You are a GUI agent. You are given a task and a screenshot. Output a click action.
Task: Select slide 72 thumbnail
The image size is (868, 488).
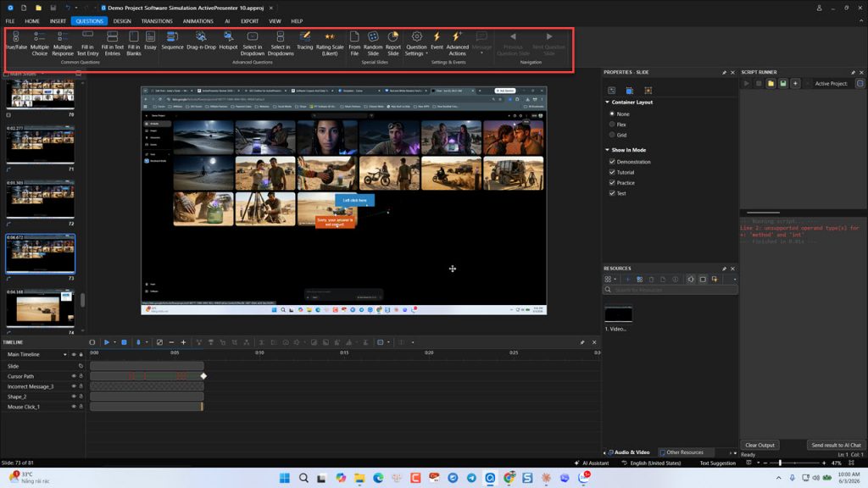point(40,199)
